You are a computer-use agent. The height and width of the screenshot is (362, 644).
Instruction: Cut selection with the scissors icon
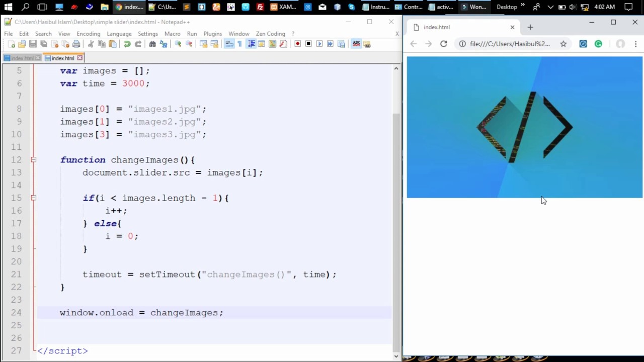point(91,44)
